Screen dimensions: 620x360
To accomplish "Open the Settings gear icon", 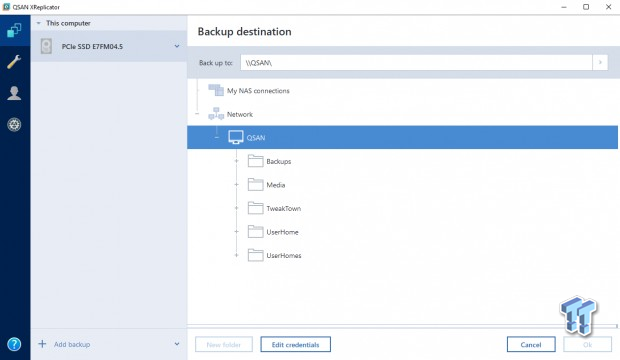I will pos(14,125).
